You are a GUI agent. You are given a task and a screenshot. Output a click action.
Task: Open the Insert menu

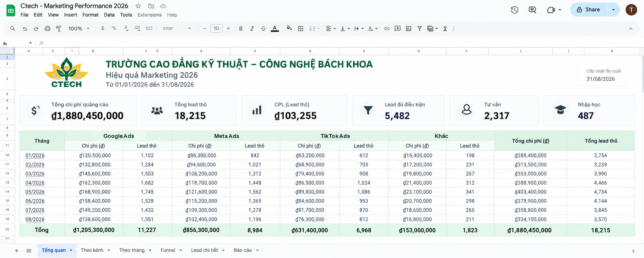tap(70, 15)
